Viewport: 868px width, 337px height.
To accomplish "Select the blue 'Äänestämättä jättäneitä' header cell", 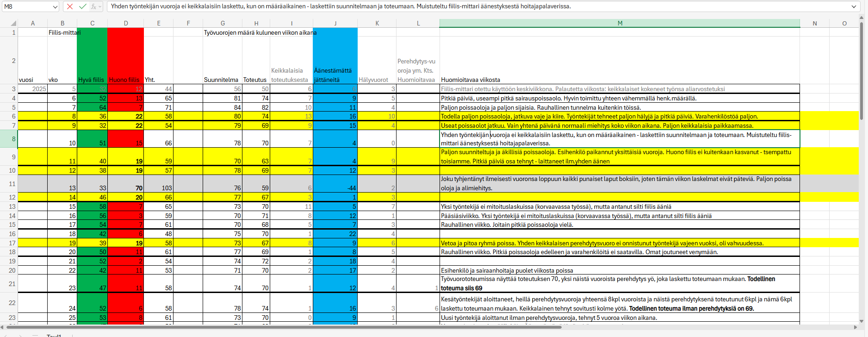I will point(335,61).
